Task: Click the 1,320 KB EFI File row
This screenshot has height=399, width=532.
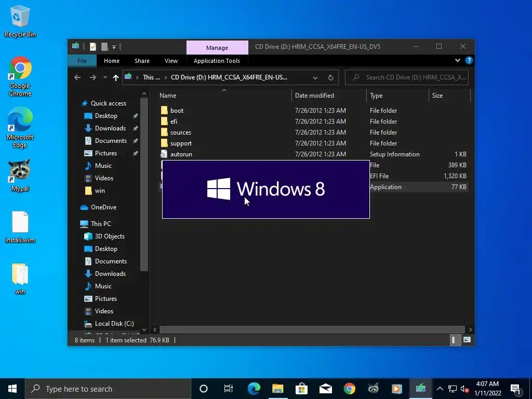Action: 418,176
